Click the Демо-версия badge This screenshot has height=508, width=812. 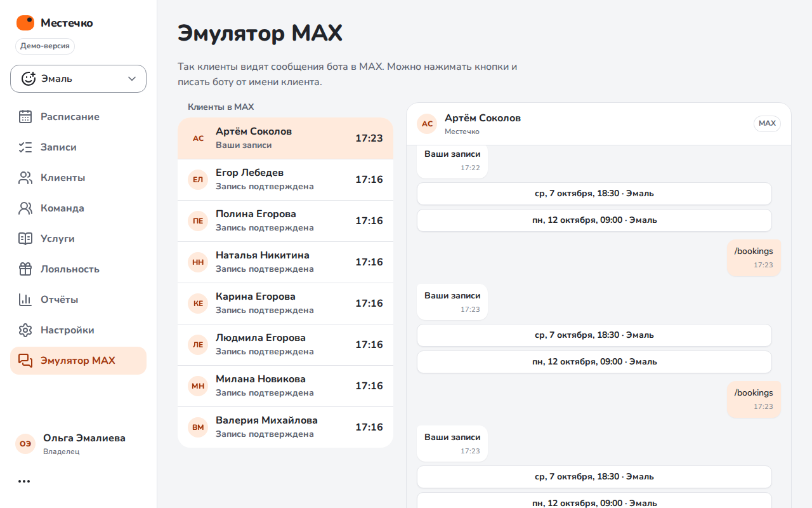click(45, 46)
